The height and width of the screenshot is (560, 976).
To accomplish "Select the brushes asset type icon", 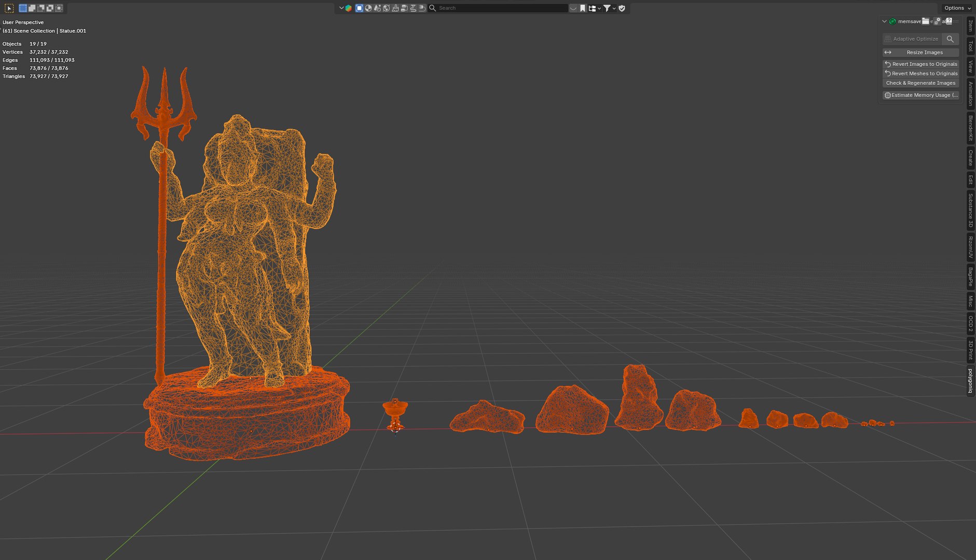I will coord(395,8).
